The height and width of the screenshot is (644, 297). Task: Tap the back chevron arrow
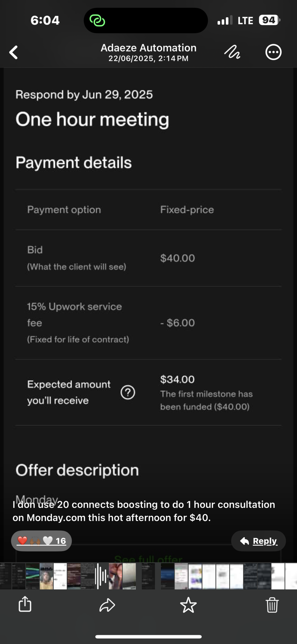[x=14, y=52]
